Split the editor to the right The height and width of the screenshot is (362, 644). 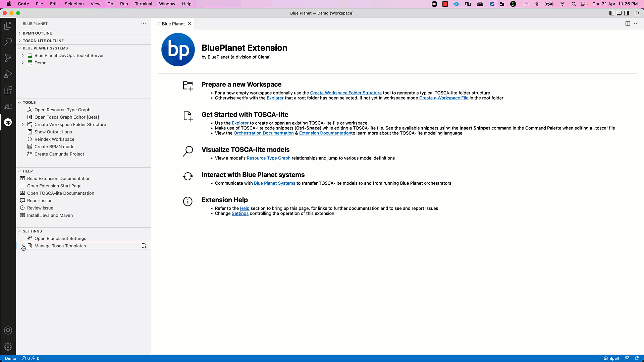pos(628,24)
